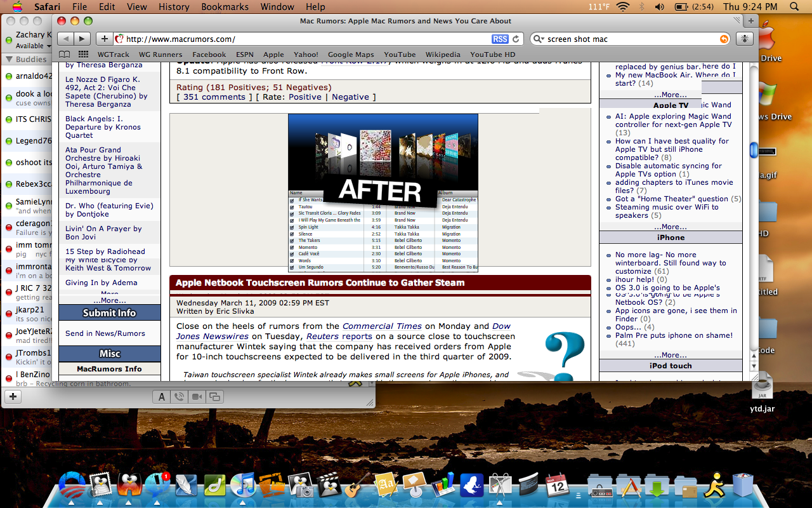Open Facebook bookmark in bookmarks bar

click(x=209, y=55)
